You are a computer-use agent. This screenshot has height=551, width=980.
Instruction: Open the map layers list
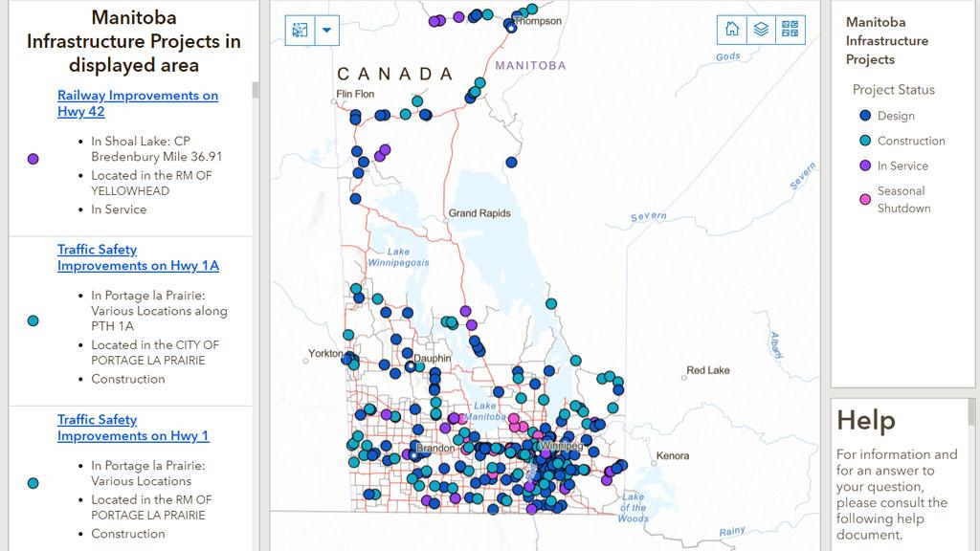[x=761, y=29]
